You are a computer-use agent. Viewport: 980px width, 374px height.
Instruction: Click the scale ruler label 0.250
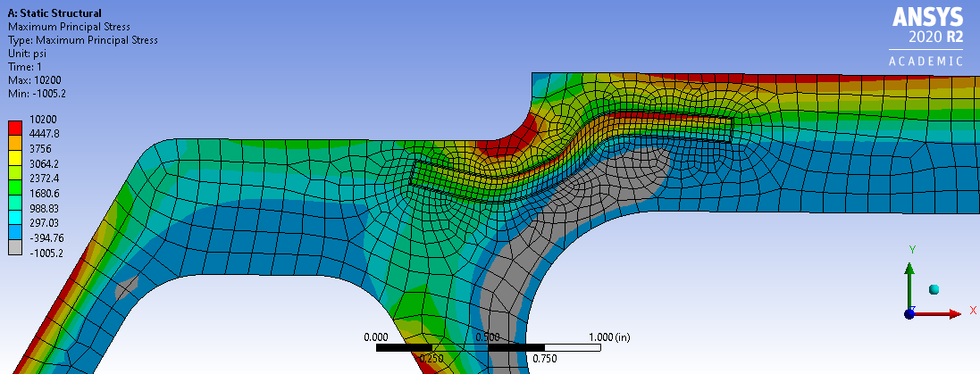coord(431,359)
